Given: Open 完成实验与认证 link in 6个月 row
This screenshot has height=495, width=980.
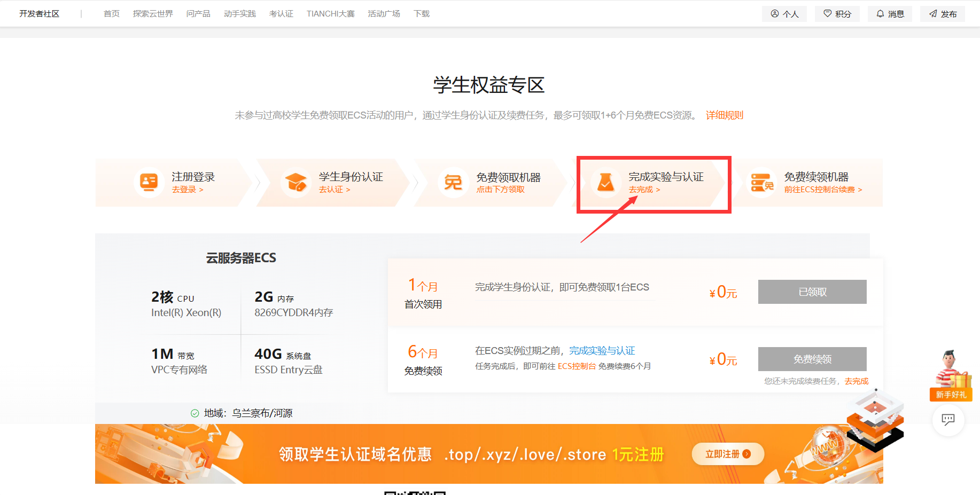Looking at the screenshot, I should coord(602,351).
